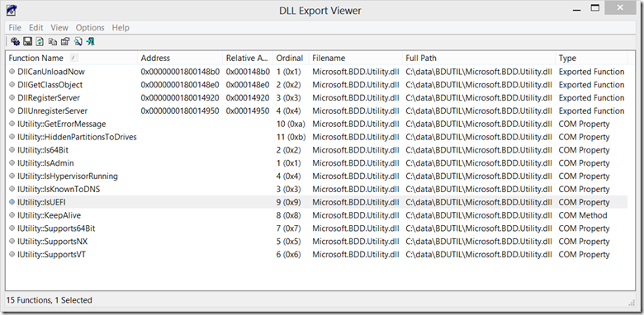This screenshot has width=644, height=315.
Task: Select the DllGetClassObject function name
Action: click(50, 84)
